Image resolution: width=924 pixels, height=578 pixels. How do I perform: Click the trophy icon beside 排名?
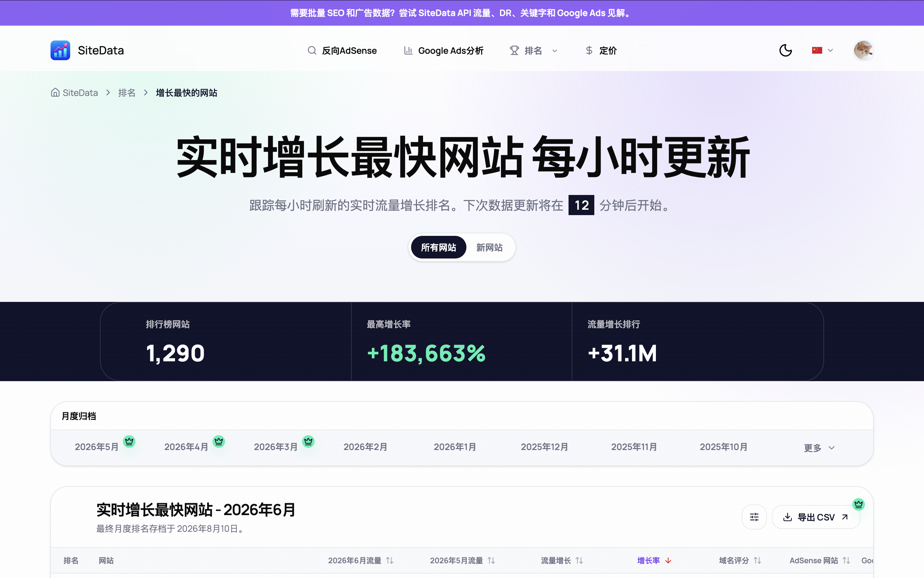[x=514, y=50]
